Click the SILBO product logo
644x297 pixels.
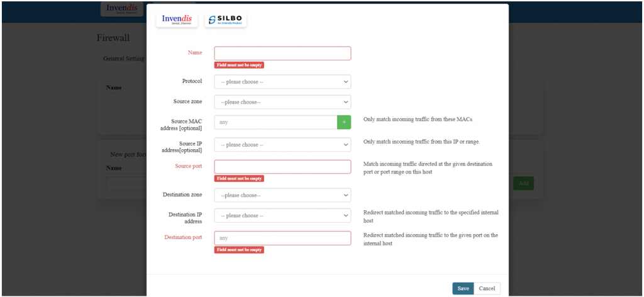[x=225, y=20]
